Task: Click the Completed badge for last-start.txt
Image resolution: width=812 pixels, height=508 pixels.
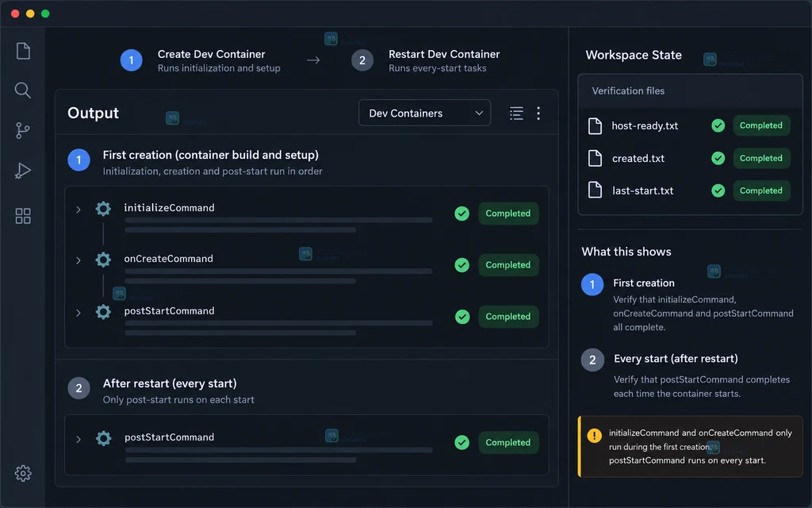Action: (x=761, y=190)
